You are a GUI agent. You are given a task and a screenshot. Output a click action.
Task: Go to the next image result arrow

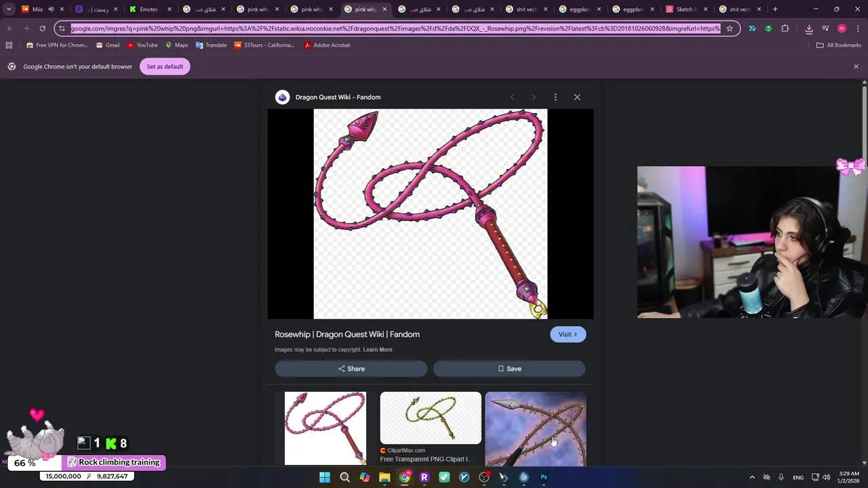(x=534, y=97)
